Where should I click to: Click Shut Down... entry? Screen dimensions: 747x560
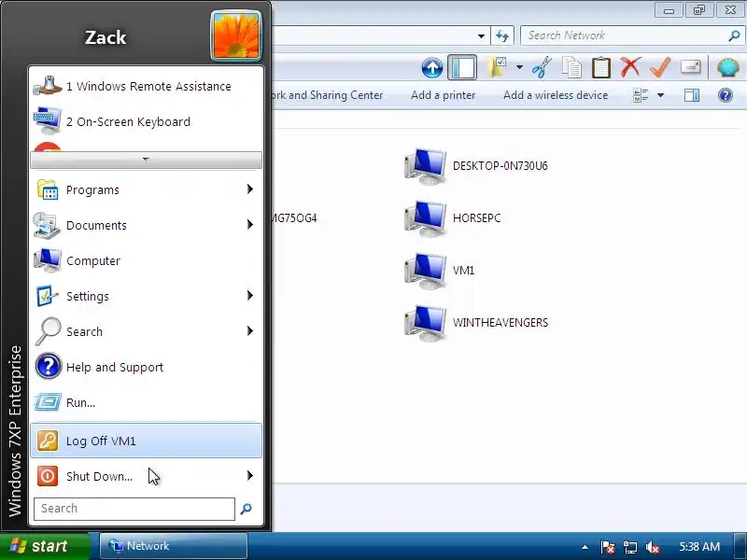coord(146,476)
